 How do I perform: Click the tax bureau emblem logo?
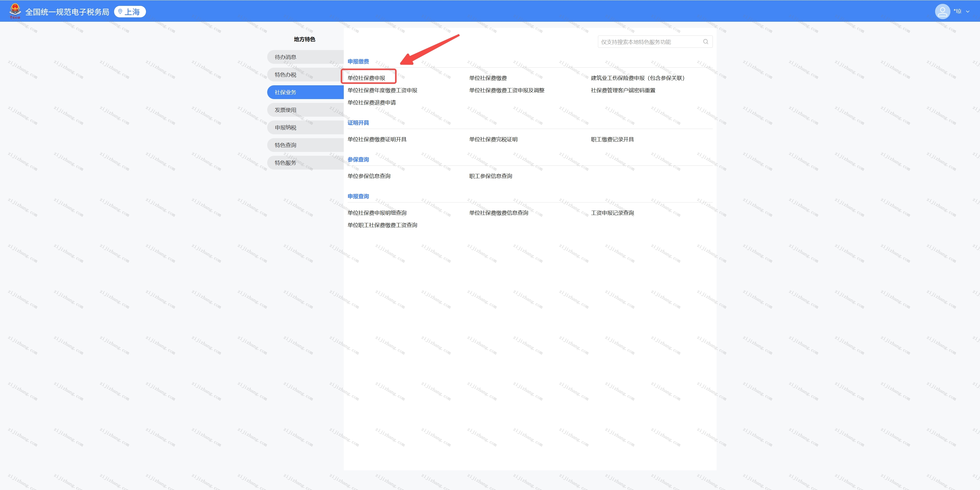tap(15, 11)
